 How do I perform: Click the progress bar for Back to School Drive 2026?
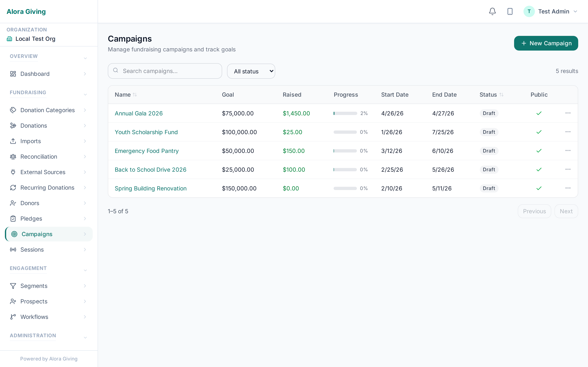(x=345, y=169)
